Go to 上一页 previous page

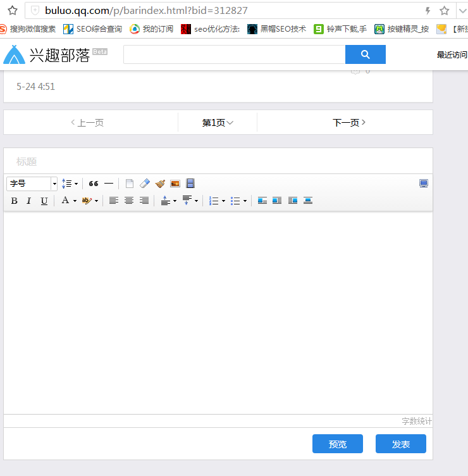pos(87,123)
